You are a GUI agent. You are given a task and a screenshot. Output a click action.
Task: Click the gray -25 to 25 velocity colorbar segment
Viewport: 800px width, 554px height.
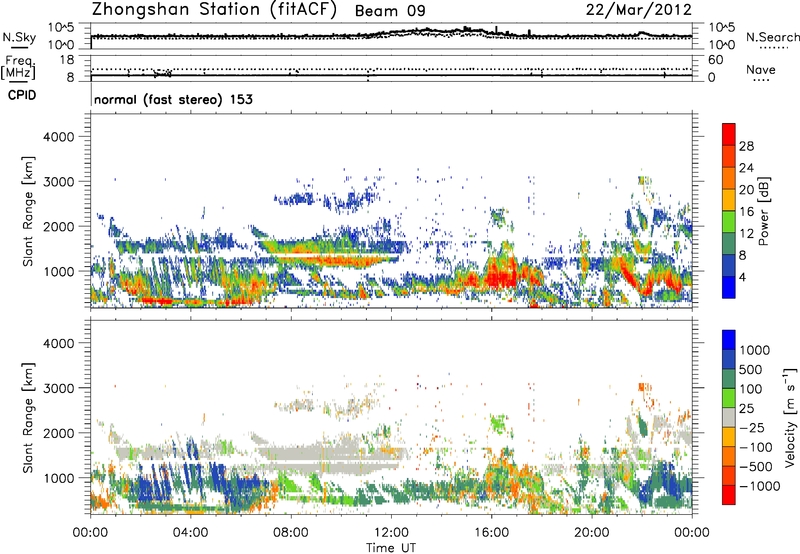[x=729, y=417]
